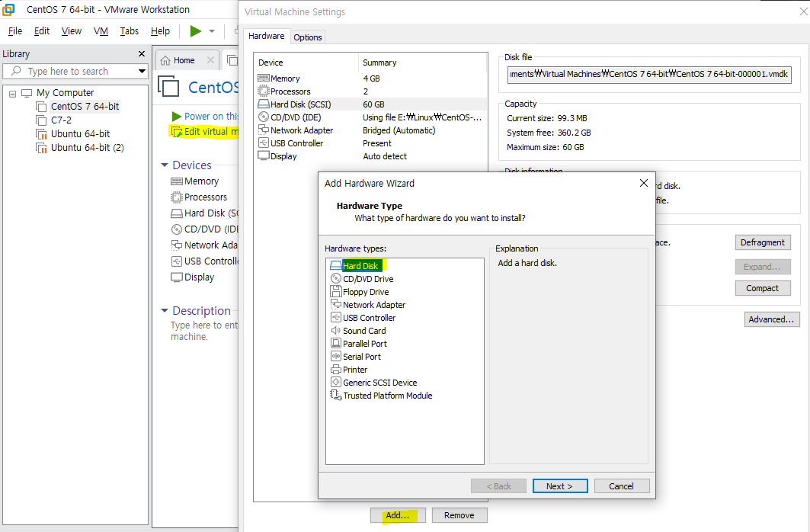Select Hard Disk (SCSI) in settings device list

tap(371, 104)
